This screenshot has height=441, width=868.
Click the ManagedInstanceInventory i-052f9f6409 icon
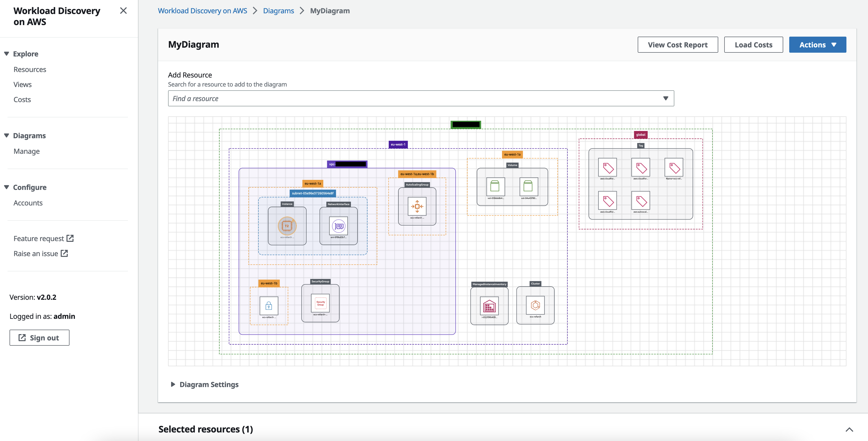490,306
